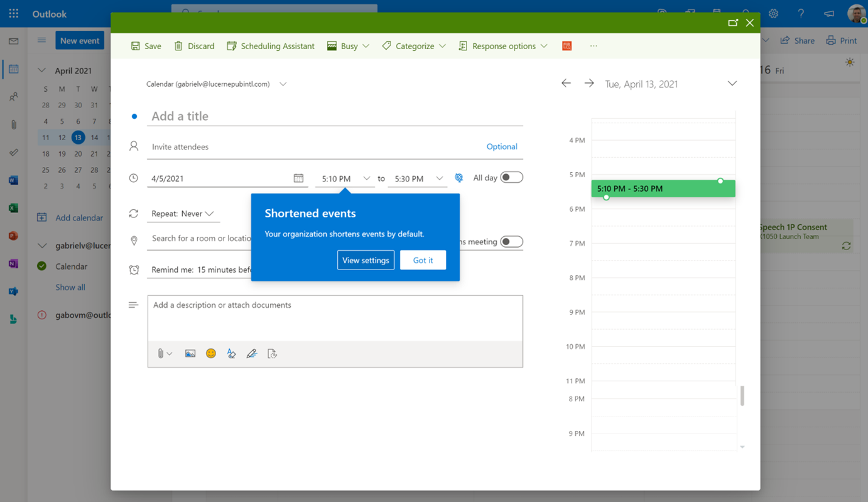
Task: Open Excel from the left sidebar
Action: (13, 208)
